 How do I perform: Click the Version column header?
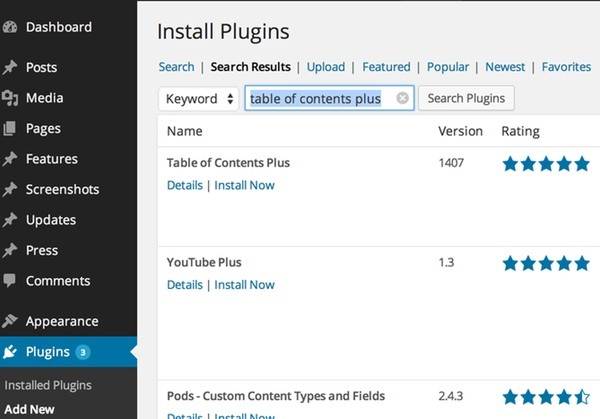[460, 131]
